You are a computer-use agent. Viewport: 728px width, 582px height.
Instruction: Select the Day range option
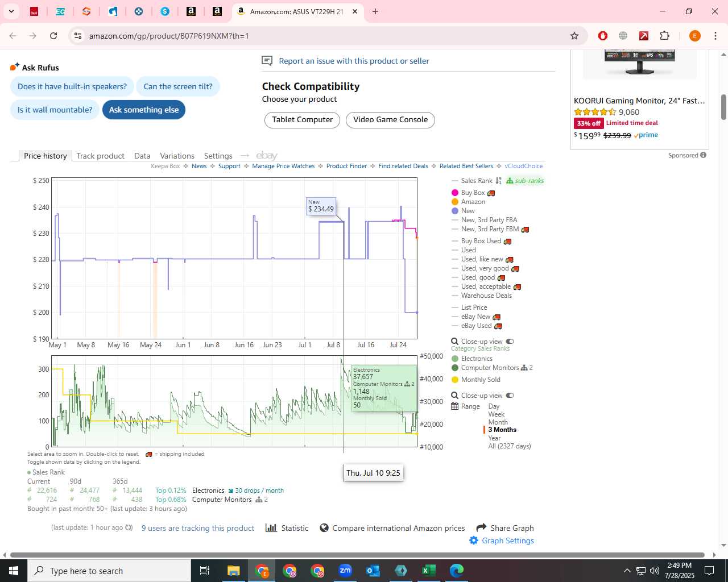click(494, 406)
